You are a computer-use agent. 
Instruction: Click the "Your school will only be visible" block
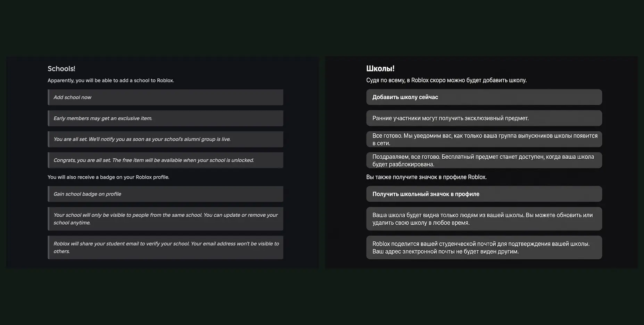(x=165, y=219)
